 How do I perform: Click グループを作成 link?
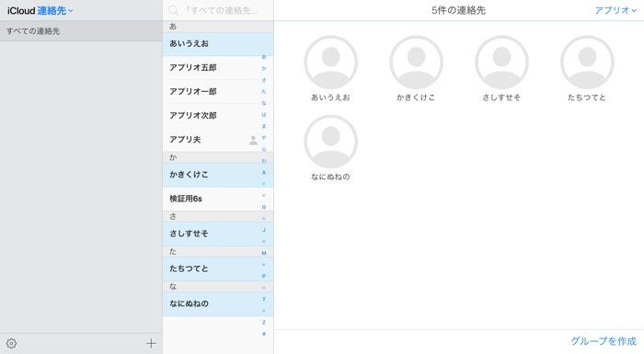pyautogui.click(x=604, y=341)
